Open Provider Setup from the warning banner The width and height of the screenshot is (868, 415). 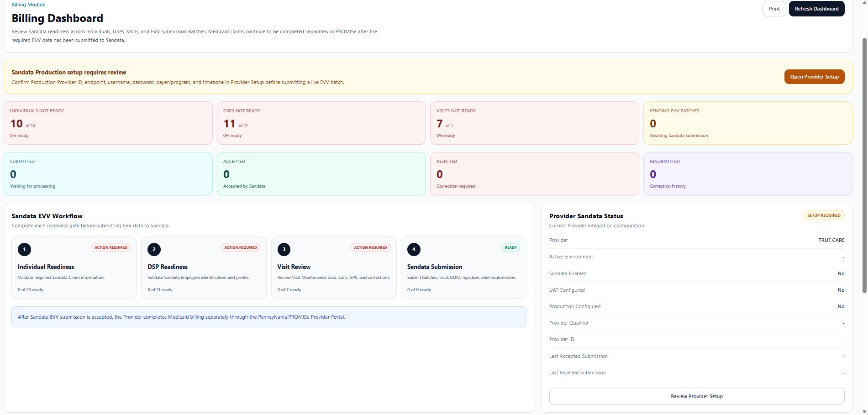(x=814, y=77)
